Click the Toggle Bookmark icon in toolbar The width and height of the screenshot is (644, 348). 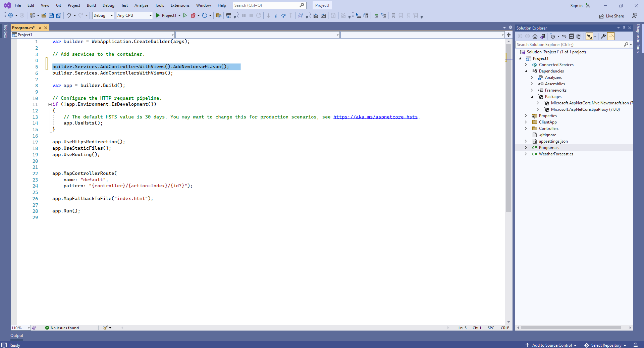click(x=393, y=15)
